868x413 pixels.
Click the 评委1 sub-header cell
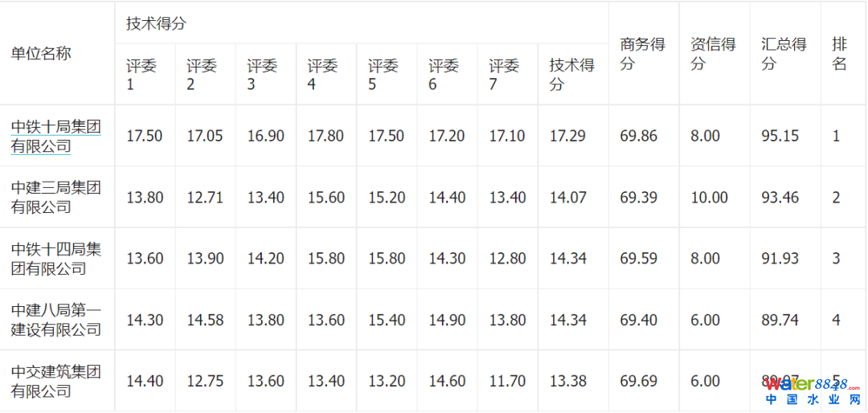[x=140, y=74]
